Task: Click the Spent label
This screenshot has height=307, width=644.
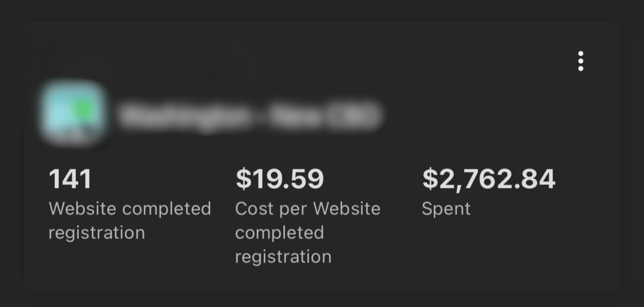Action: click(446, 209)
